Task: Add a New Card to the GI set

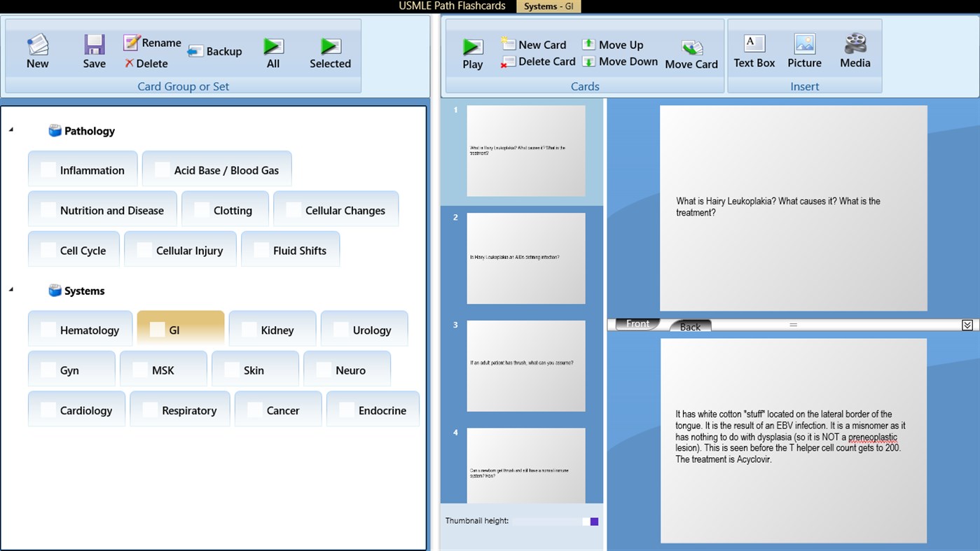Action: [x=534, y=44]
